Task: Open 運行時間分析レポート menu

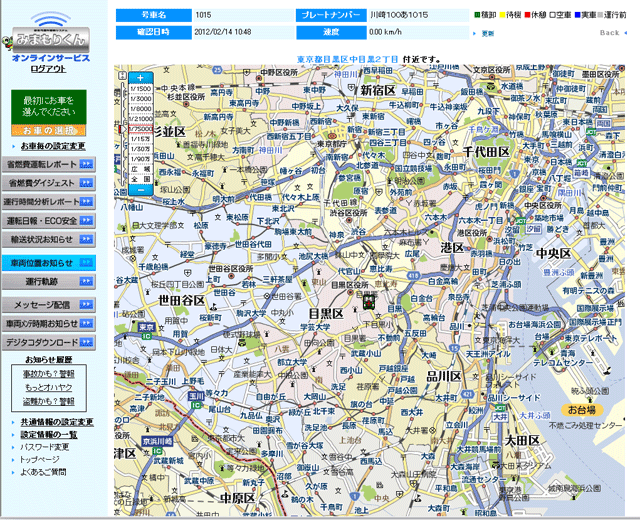Action: coord(49,202)
